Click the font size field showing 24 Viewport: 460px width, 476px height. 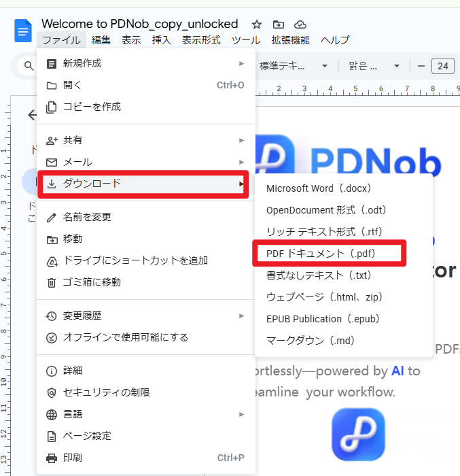(443, 66)
